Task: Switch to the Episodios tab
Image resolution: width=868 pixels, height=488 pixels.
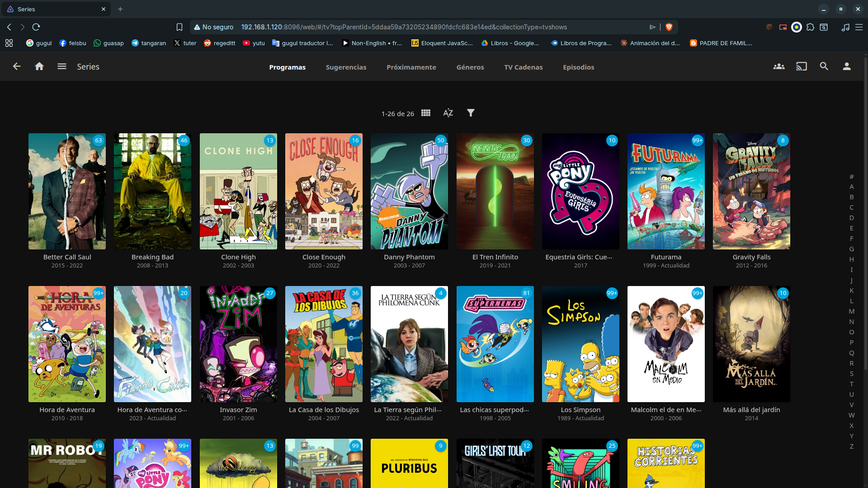Action: (579, 67)
